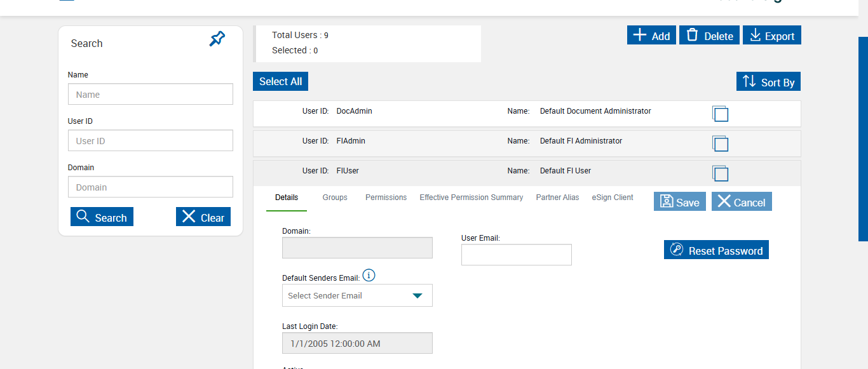The height and width of the screenshot is (369, 868).
Task: Click the Clear button in Search panel
Action: coord(203,217)
